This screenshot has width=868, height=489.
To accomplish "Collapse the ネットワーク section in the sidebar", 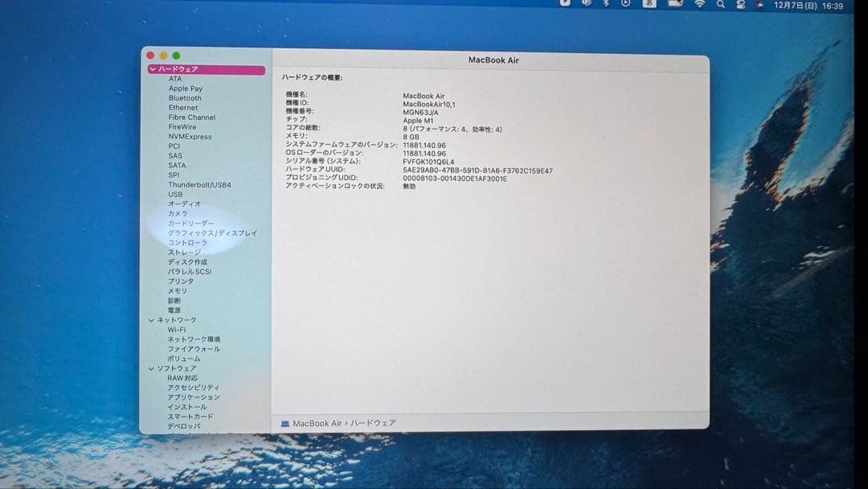I will point(152,319).
